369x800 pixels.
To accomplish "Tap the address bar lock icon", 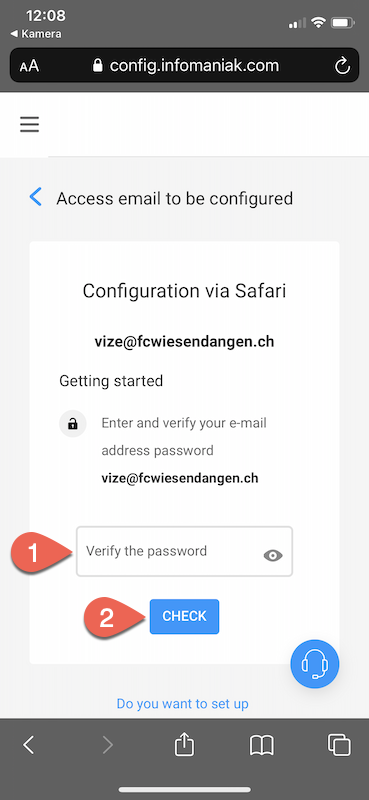I will [97, 65].
